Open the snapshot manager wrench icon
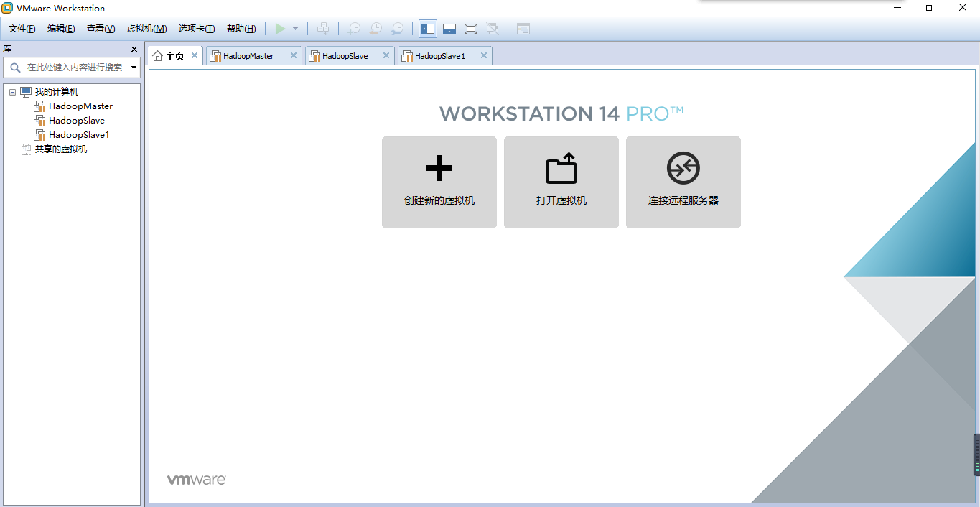The image size is (980, 507). 397,29
